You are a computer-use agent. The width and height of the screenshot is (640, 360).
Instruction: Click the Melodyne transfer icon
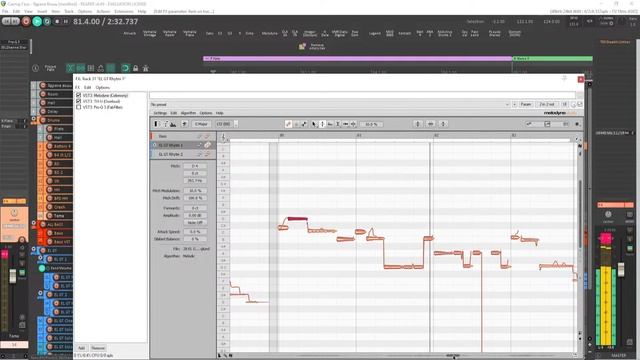pyautogui.click(x=184, y=124)
